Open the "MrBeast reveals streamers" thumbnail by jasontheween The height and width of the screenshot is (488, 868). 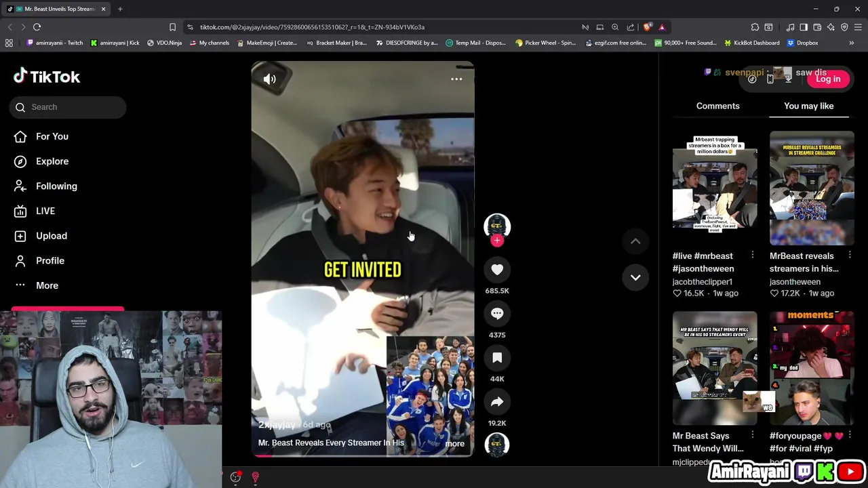812,188
